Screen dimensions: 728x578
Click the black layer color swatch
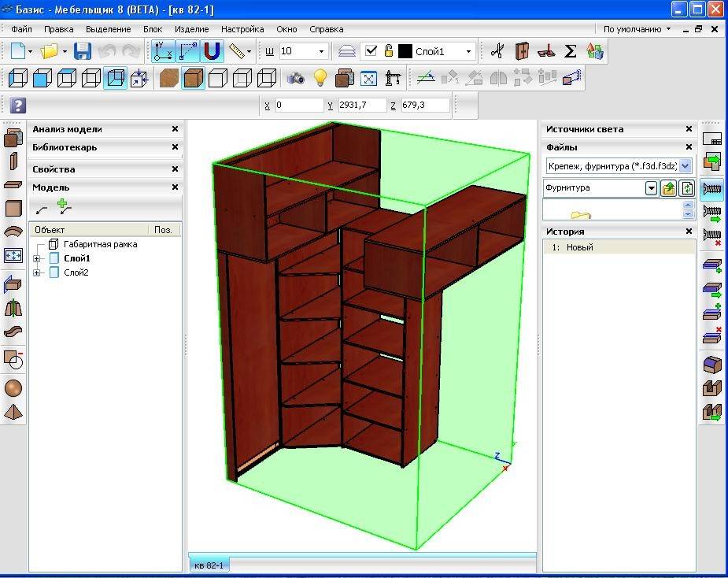(x=405, y=51)
